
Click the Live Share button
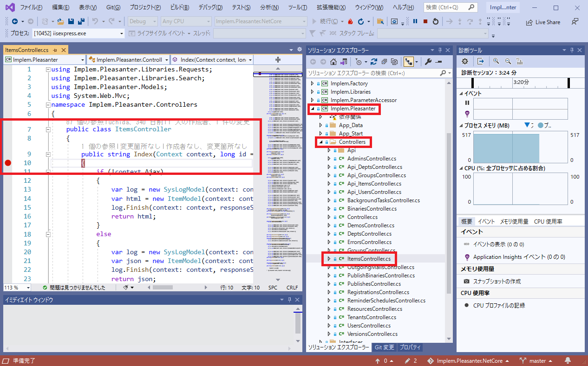click(x=543, y=22)
